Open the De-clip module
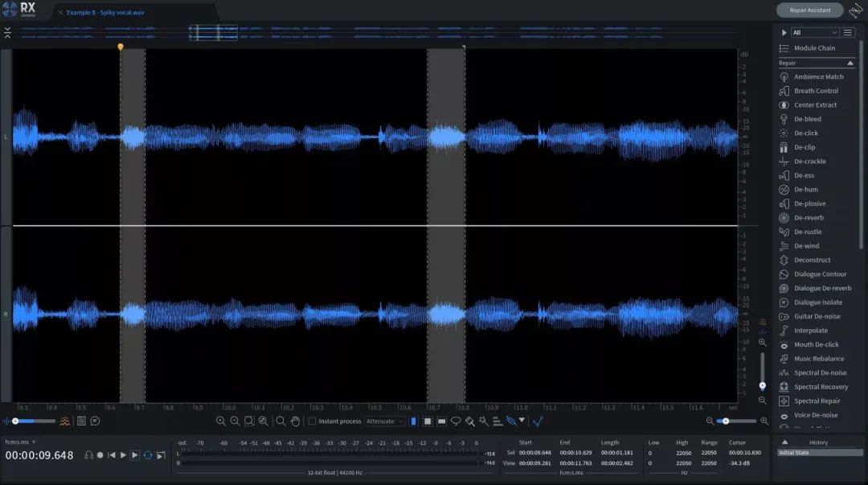The height and width of the screenshot is (485, 868). click(x=797, y=147)
